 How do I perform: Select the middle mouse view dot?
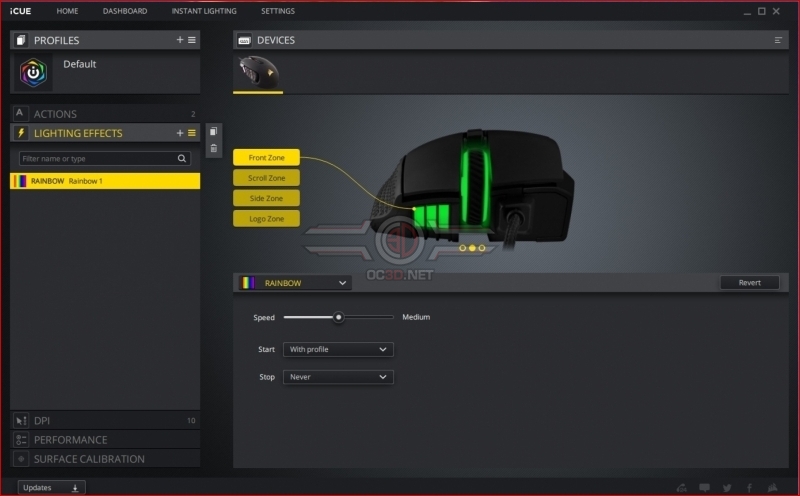(x=472, y=248)
